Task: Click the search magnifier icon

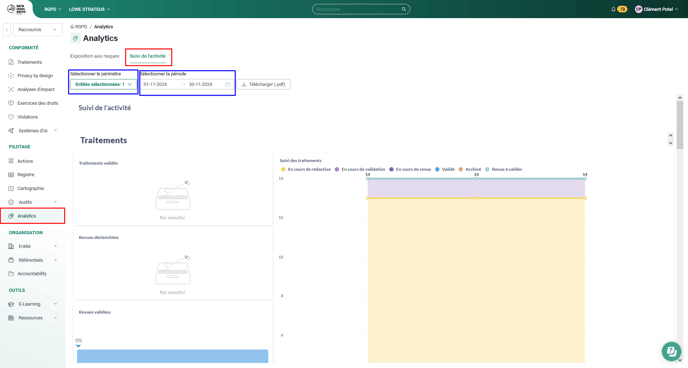Action: (x=404, y=9)
